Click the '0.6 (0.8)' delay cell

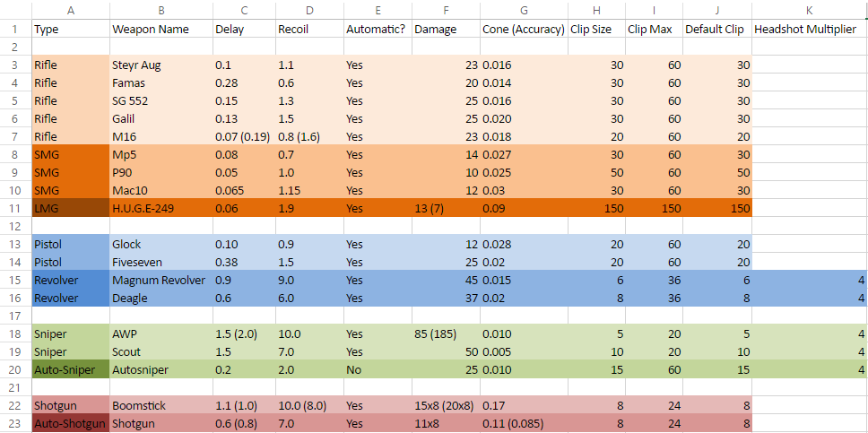244,424
